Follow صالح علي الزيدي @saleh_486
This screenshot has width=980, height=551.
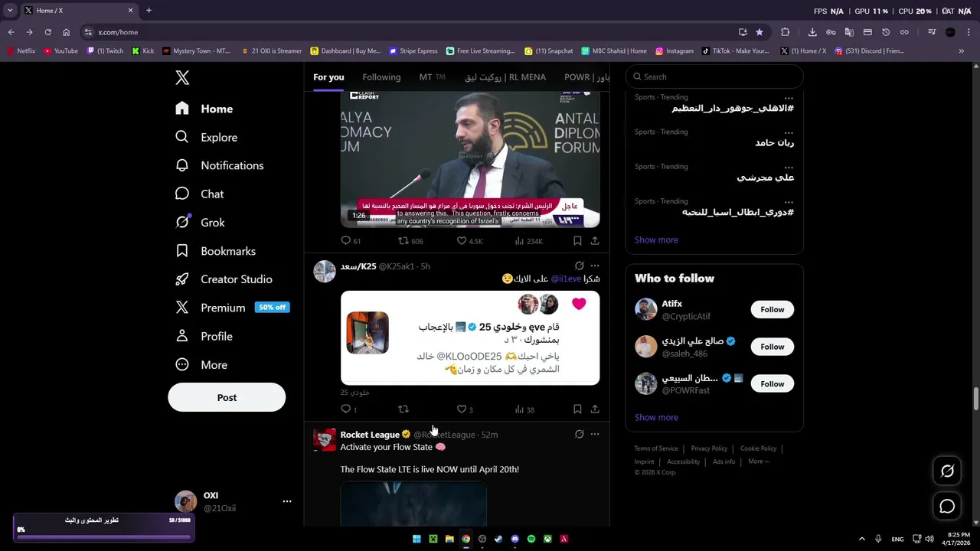point(772,347)
